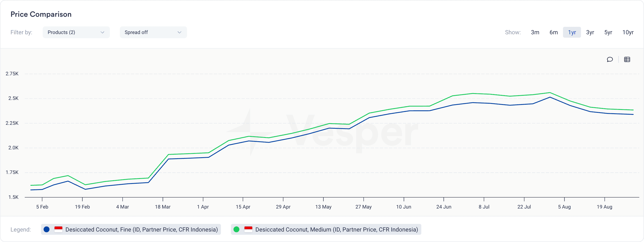Screen dimensions: 644x242
Task: Click the green Medium series color dot
Action: [x=236, y=229]
